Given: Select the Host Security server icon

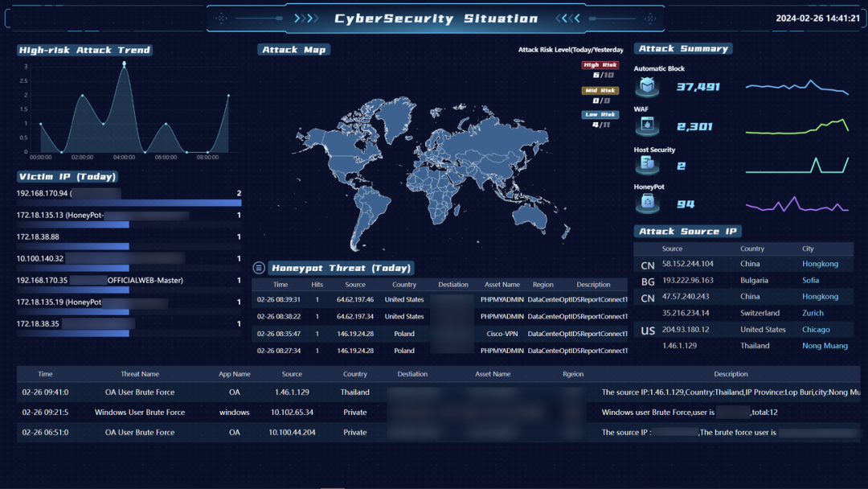Looking at the screenshot, I should (x=647, y=165).
